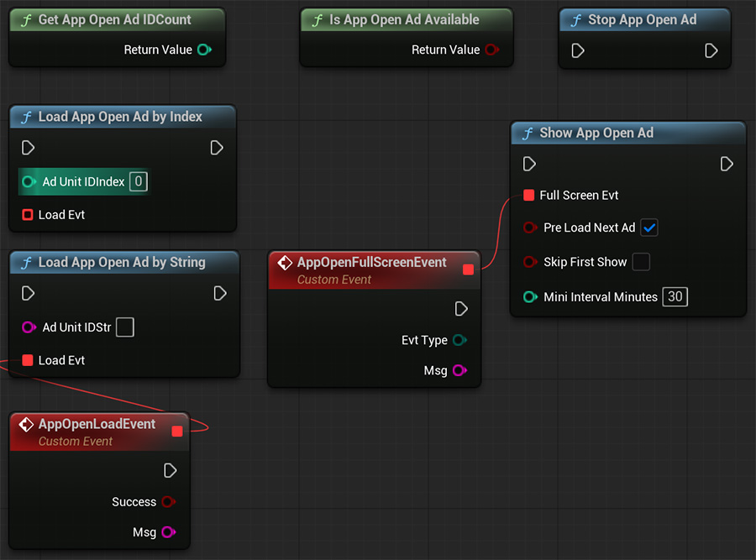The width and height of the screenshot is (756, 560).
Task: Click AppOpenFullScreenEvent delegate output pin
Action: [468, 270]
